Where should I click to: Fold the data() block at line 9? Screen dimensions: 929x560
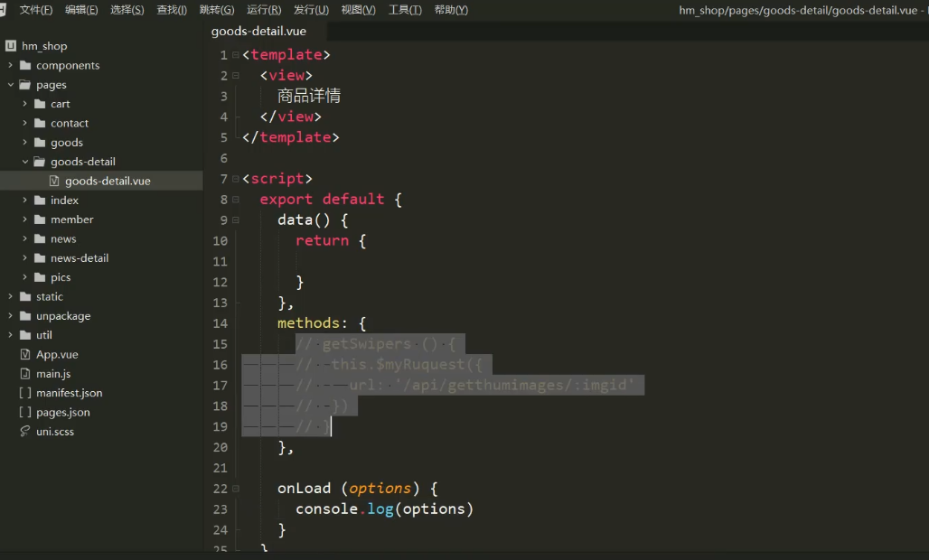pyautogui.click(x=236, y=219)
